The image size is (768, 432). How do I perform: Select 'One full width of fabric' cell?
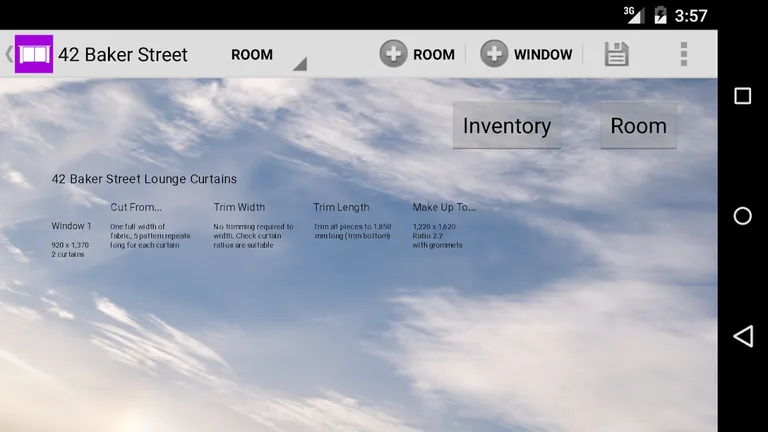pos(150,236)
